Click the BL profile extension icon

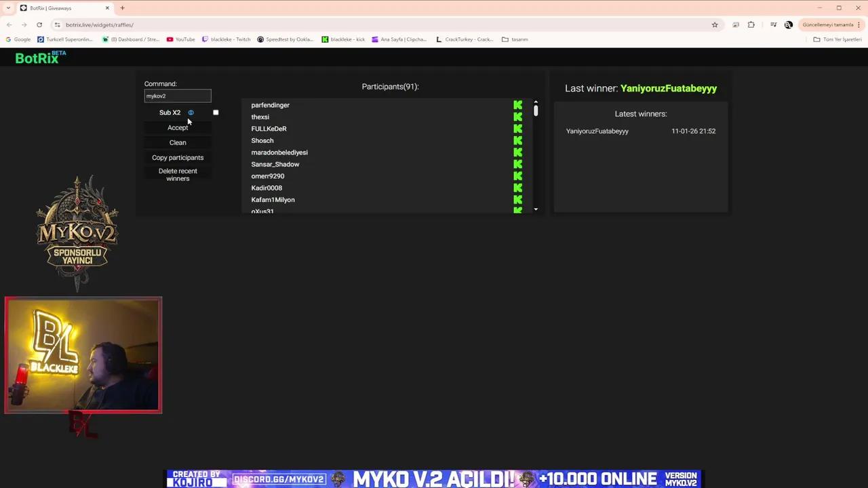click(x=788, y=24)
